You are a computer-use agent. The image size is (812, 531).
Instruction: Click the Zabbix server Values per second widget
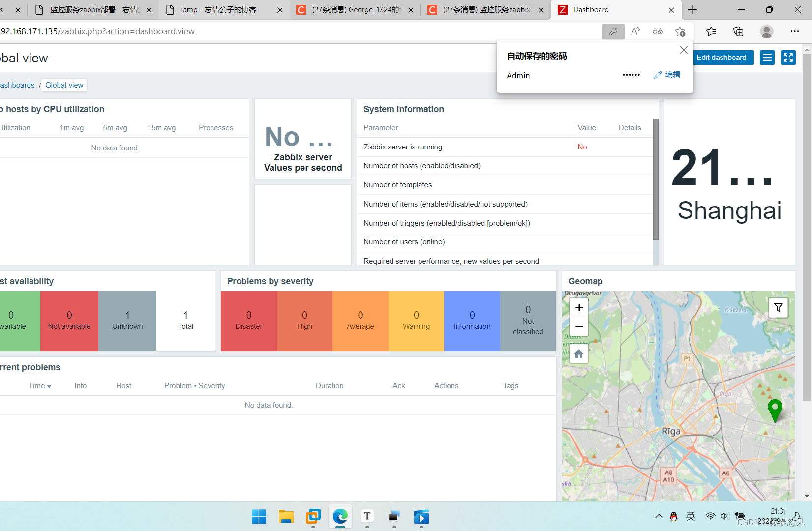click(303, 139)
